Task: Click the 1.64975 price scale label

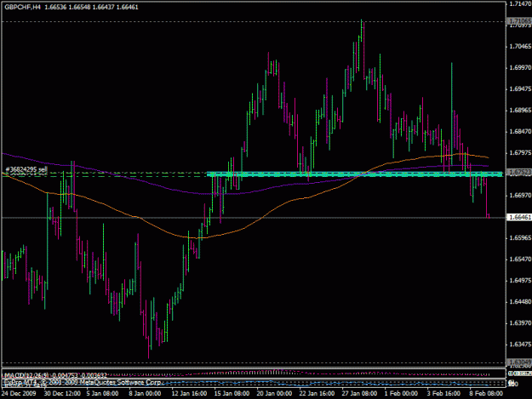Action: pos(520,281)
